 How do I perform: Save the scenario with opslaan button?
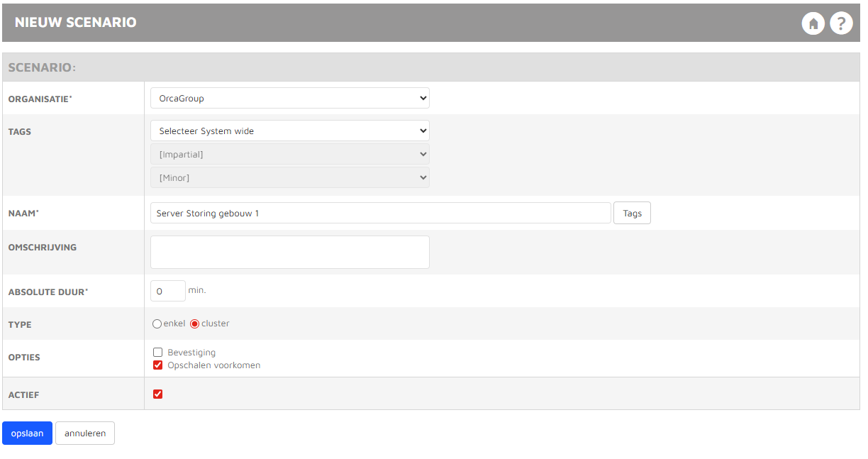point(27,433)
